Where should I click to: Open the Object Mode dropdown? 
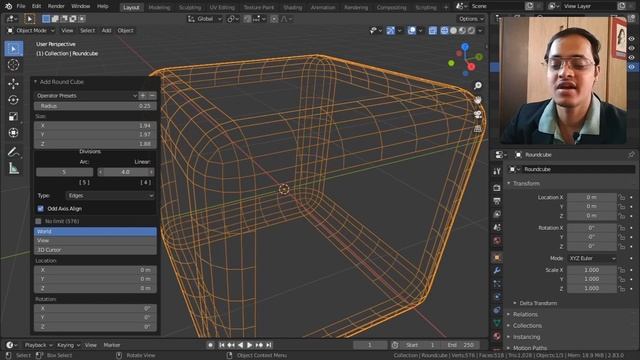(31, 31)
